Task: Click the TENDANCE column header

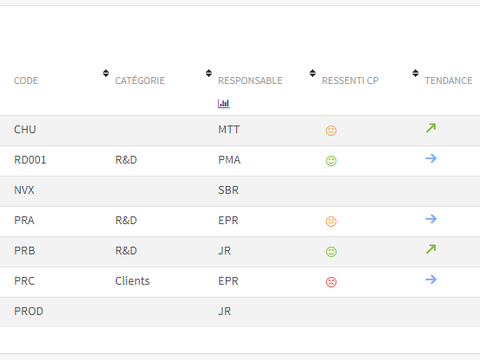Action: click(448, 81)
